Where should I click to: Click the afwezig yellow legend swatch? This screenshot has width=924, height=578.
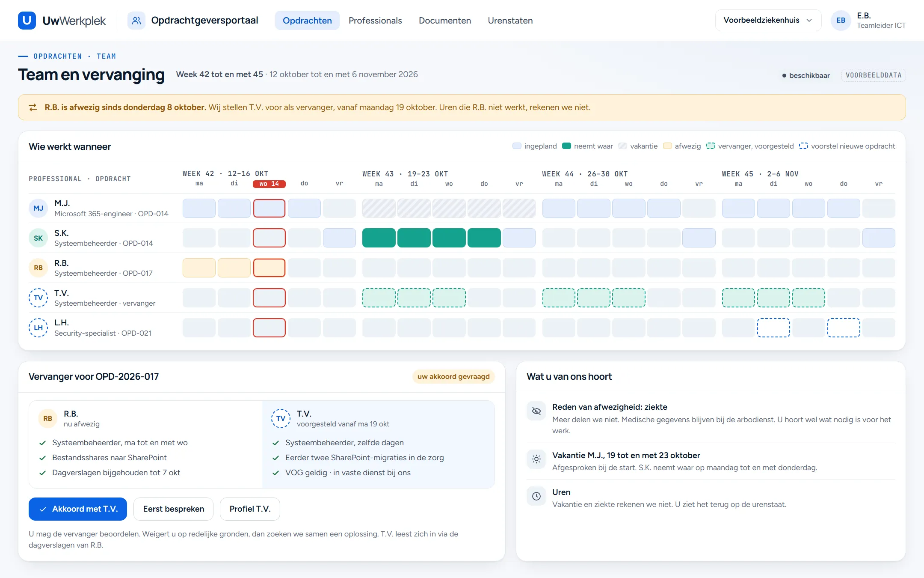point(667,146)
